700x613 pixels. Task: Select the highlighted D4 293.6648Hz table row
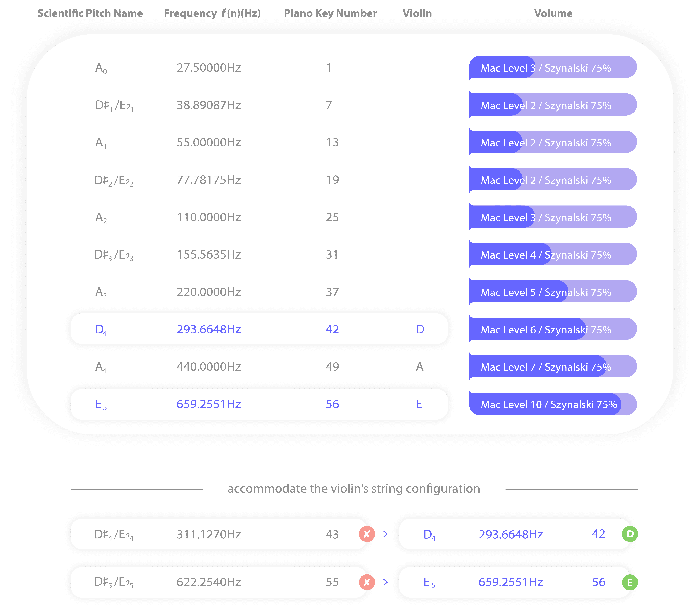click(259, 329)
